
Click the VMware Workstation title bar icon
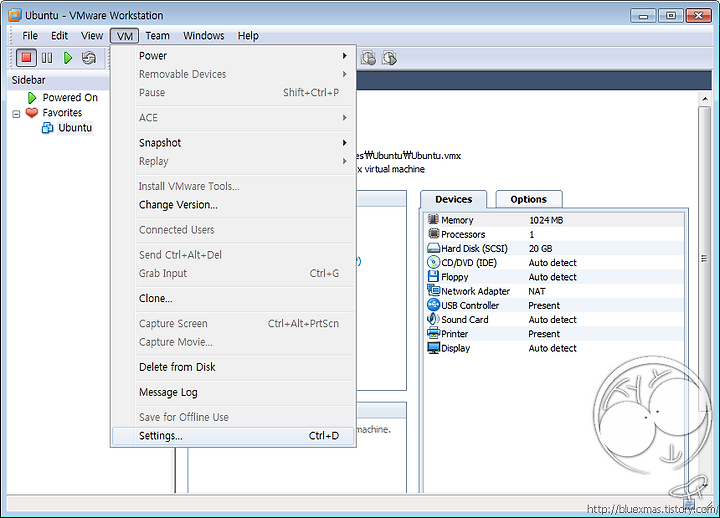[x=15, y=15]
